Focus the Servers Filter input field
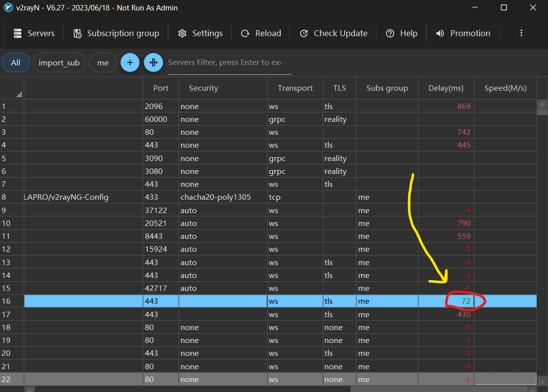548x392 pixels. click(x=230, y=63)
